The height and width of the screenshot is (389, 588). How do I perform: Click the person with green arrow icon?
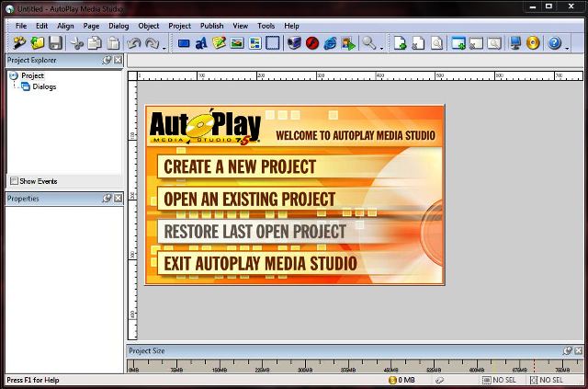348,43
